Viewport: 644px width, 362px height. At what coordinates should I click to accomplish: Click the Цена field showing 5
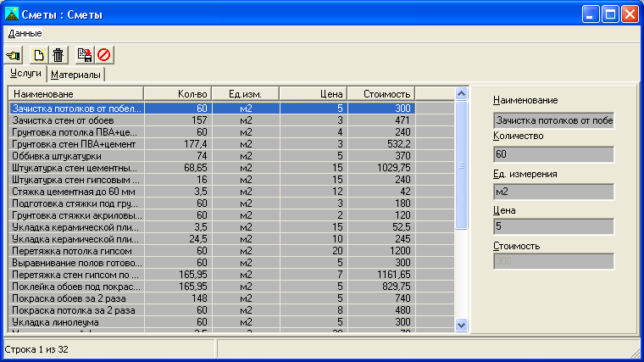click(553, 226)
